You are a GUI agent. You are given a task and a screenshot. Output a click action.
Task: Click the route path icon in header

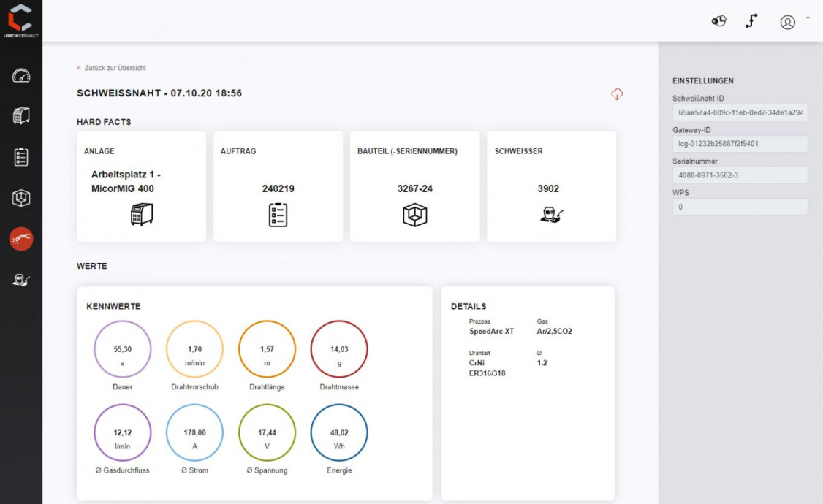[751, 21]
